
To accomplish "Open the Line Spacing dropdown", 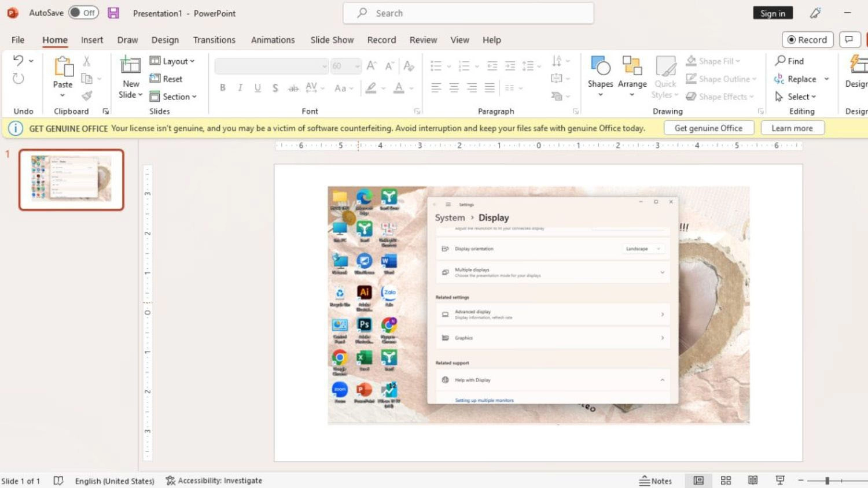I will click(x=531, y=66).
